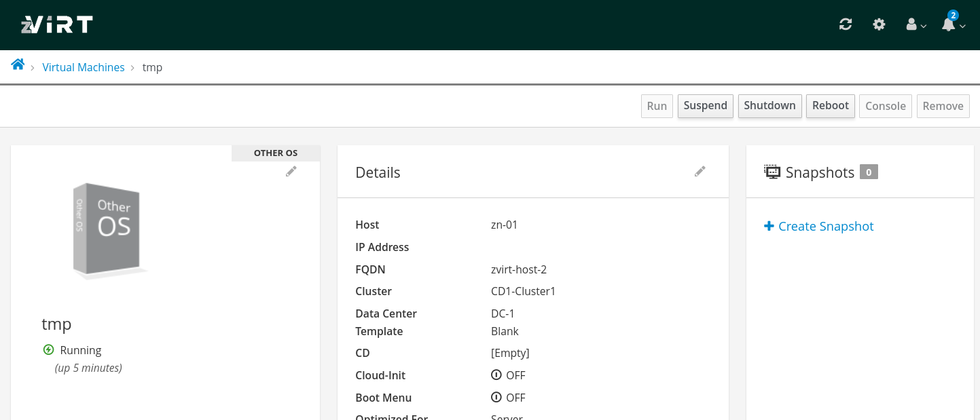Navigate to the Virtual Machines breadcrumb
This screenshot has height=420, width=980.
click(84, 67)
